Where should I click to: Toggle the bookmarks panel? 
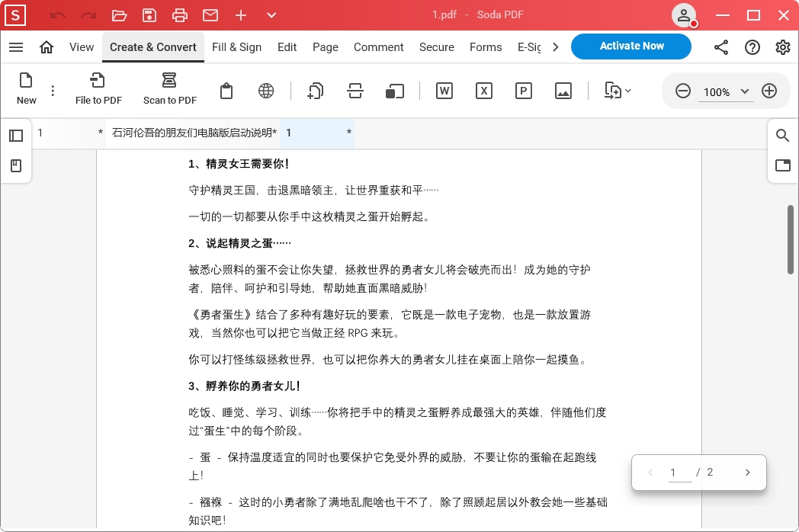coord(16,165)
